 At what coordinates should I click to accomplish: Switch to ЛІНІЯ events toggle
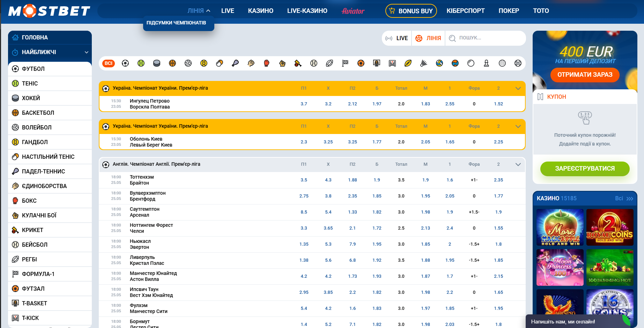[x=428, y=38]
